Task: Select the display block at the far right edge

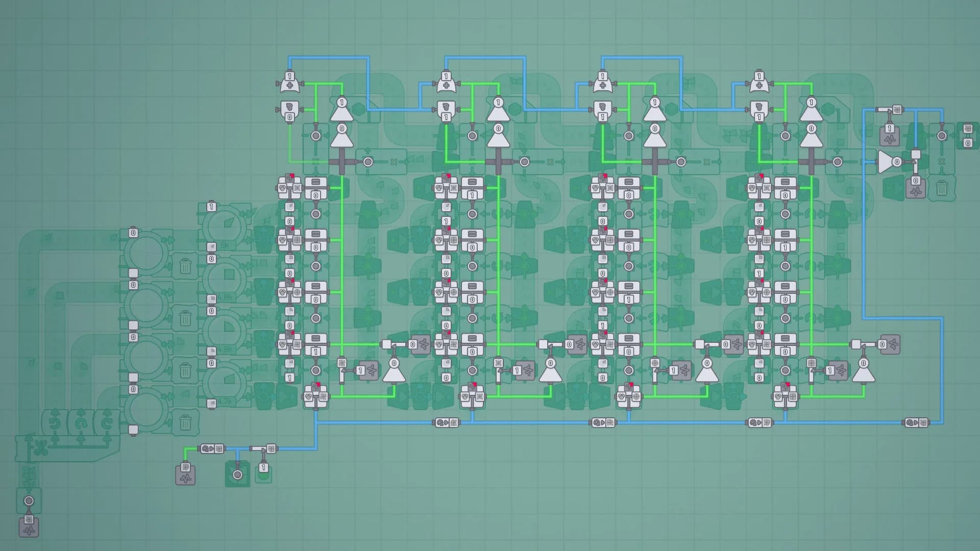Action: tap(967, 135)
